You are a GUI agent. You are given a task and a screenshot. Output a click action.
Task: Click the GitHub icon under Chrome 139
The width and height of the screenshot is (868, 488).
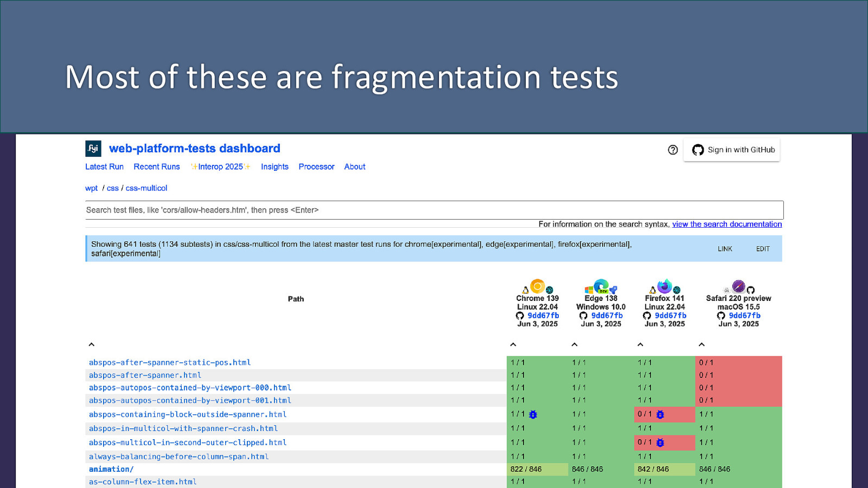[x=520, y=316]
